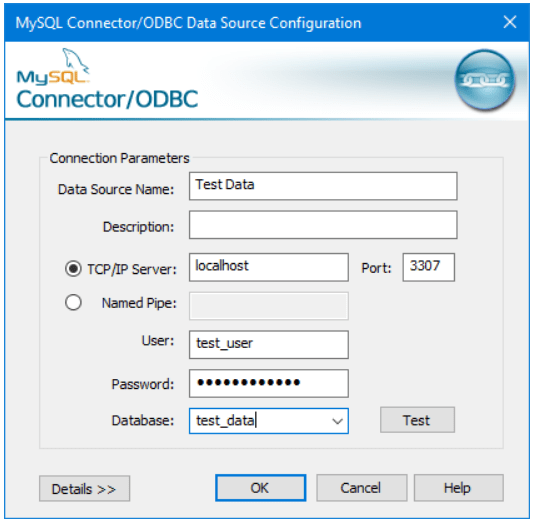Click the Port field showing 3307
This screenshot has width=535, height=520.
(x=429, y=267)
